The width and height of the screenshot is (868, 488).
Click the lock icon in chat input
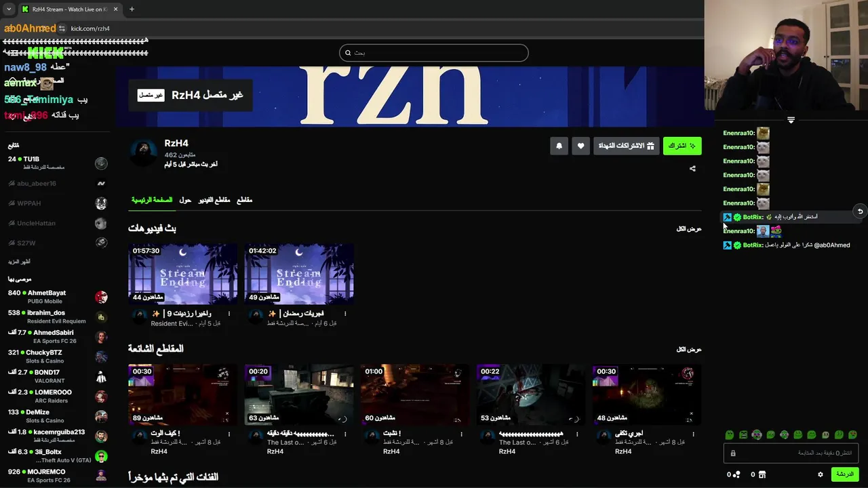pos(733,453)
